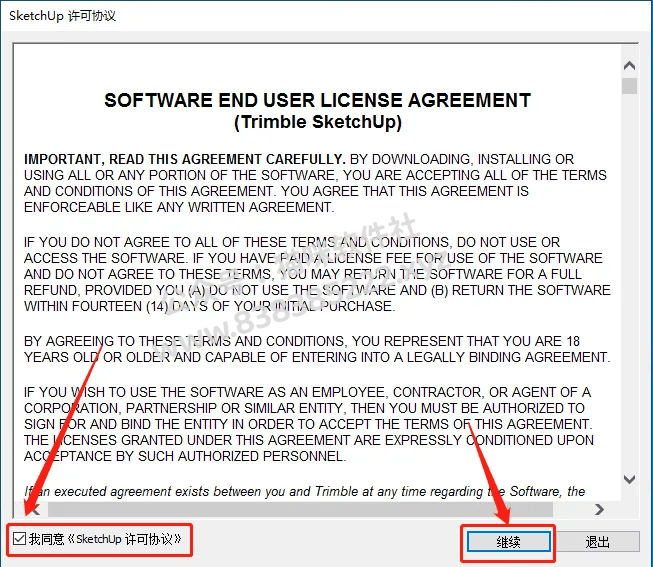The image size is (653, 567).
Task: Check the 我同意《SketchUp 许可协议》 checkbox
Action: pos(20,538)
